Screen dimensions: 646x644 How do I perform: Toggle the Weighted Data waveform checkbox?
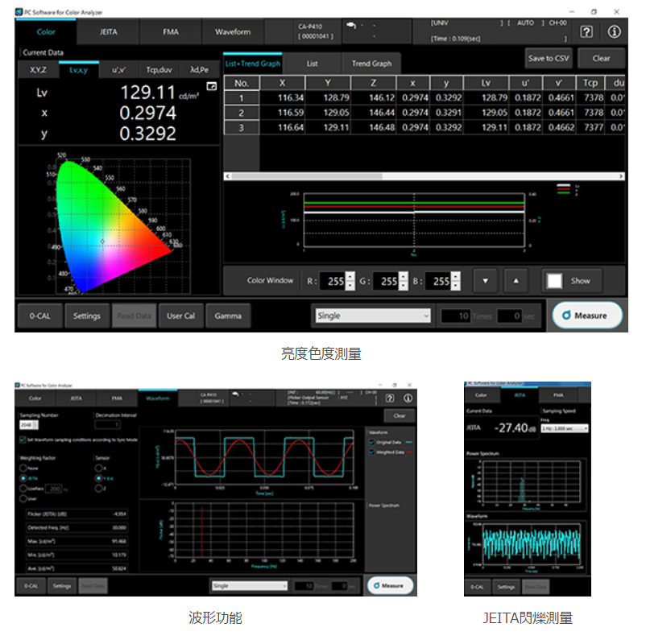point(371,452)
